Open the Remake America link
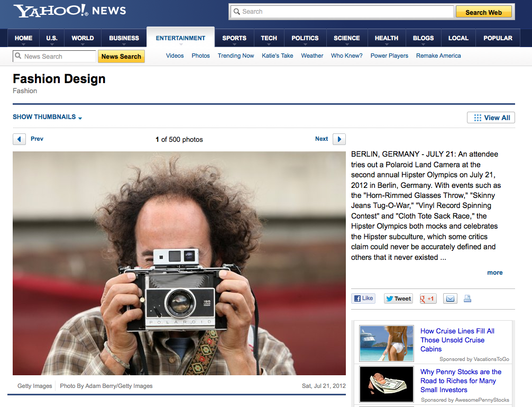The width and height of the screenshot is (532, 407). coord(438,56)
